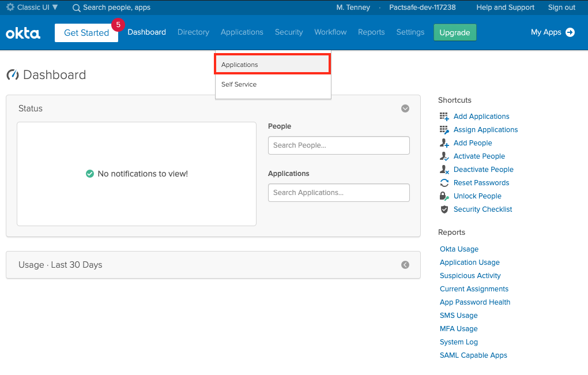Focus the Search people, apps top field
This screenshot has width=588, height=375.
pyautogui.click(x=116, y=7)
